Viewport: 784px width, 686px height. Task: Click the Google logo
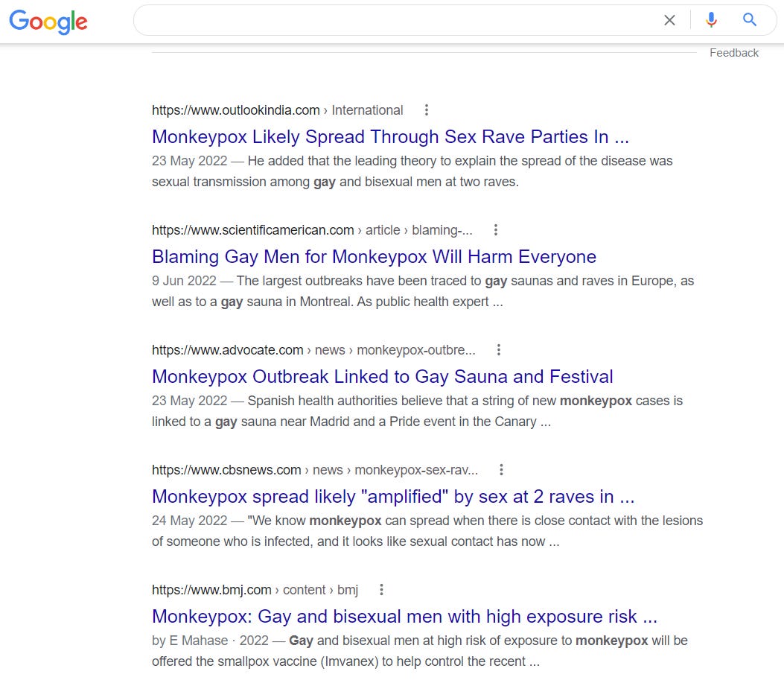(x=48, y=22)
